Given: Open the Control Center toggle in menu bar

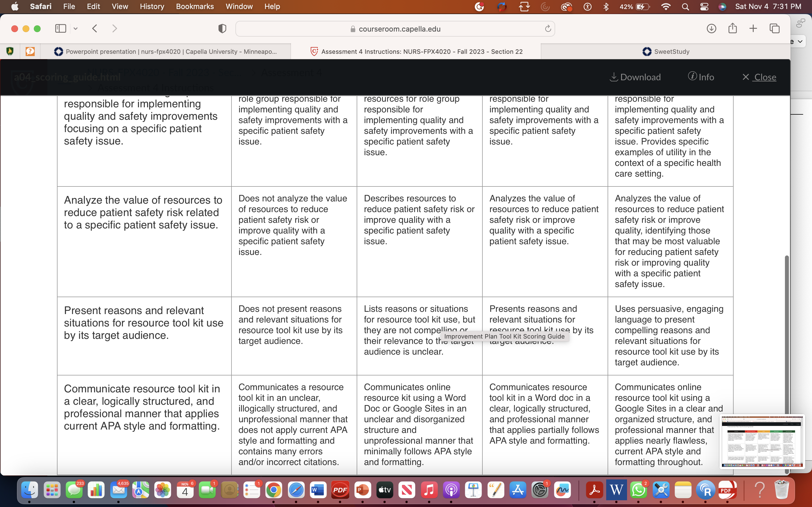Looking at the screenshot, I should [704, 6].
